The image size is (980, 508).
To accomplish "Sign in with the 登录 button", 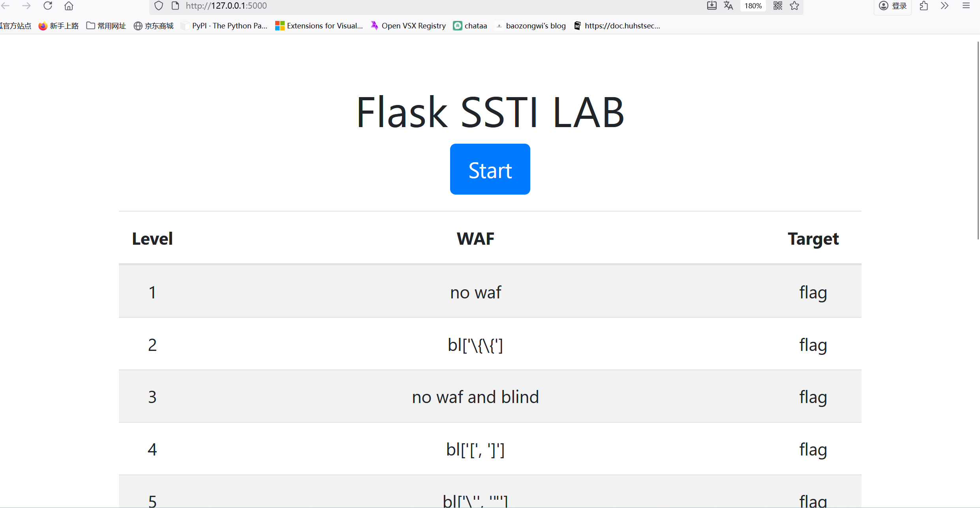I will (x=893, y=6).
